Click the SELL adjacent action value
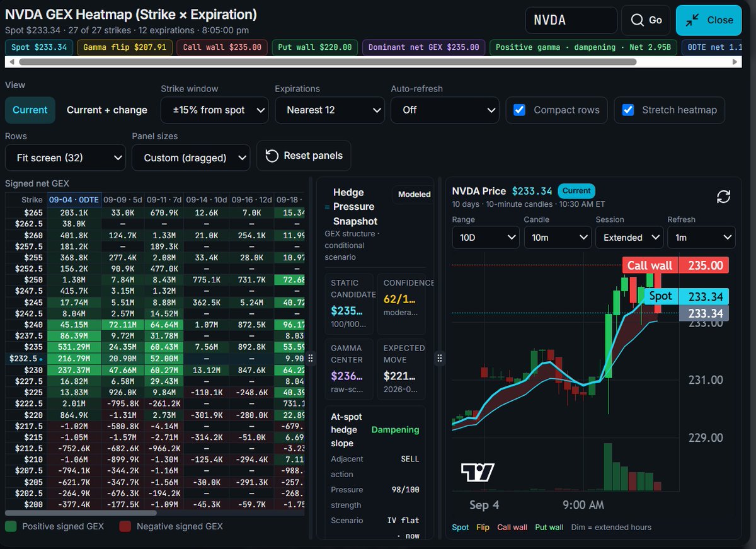 (409, 459)
